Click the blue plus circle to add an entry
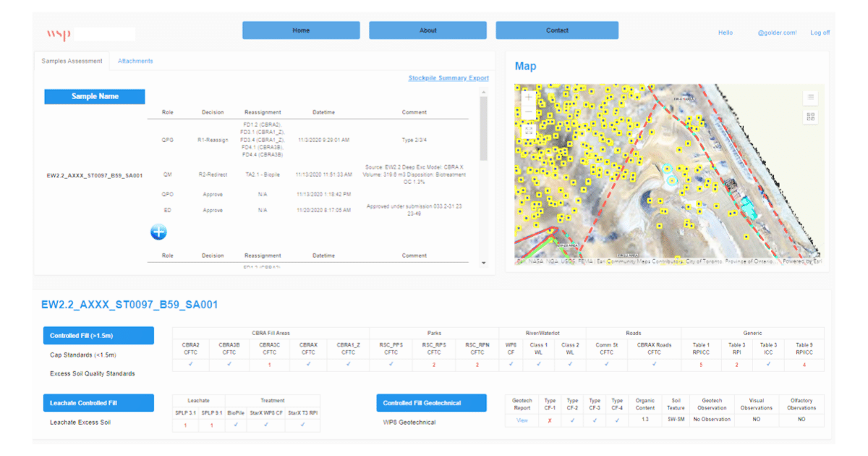868x456 pixels. pos(158,232)
